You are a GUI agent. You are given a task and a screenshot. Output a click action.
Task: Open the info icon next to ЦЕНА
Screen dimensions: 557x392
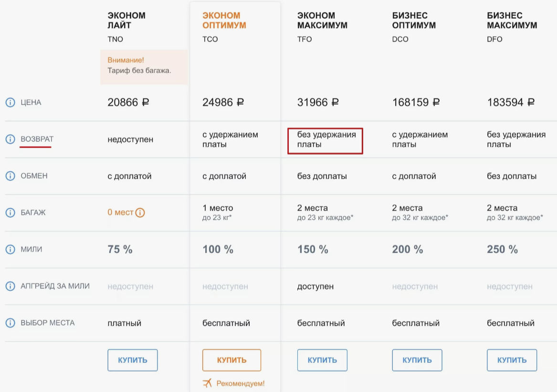click(x=10, y=102)
